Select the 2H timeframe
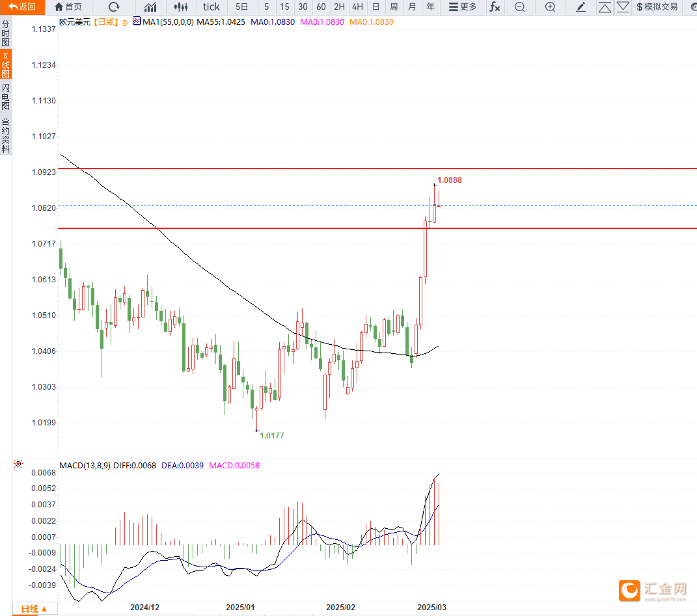This screenshot has height=616, width=697. pos(339,7)
